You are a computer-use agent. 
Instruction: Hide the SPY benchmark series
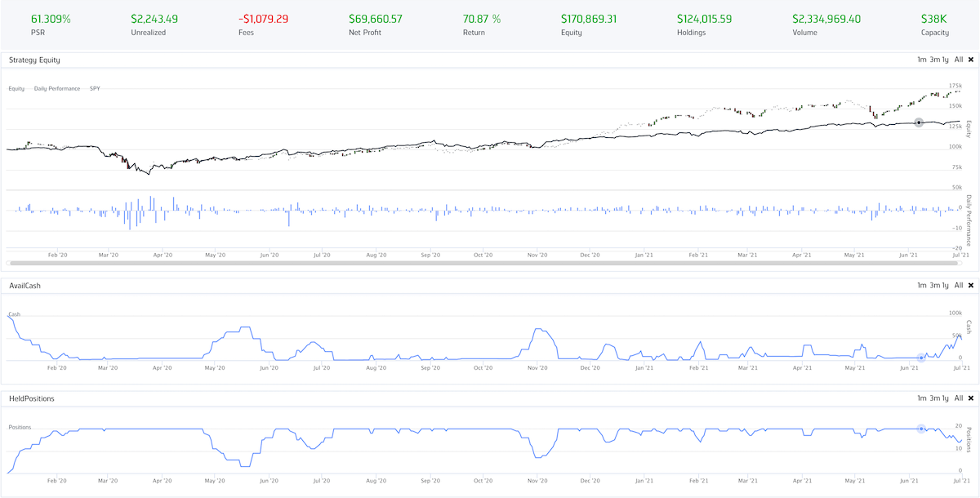(95, 88)
